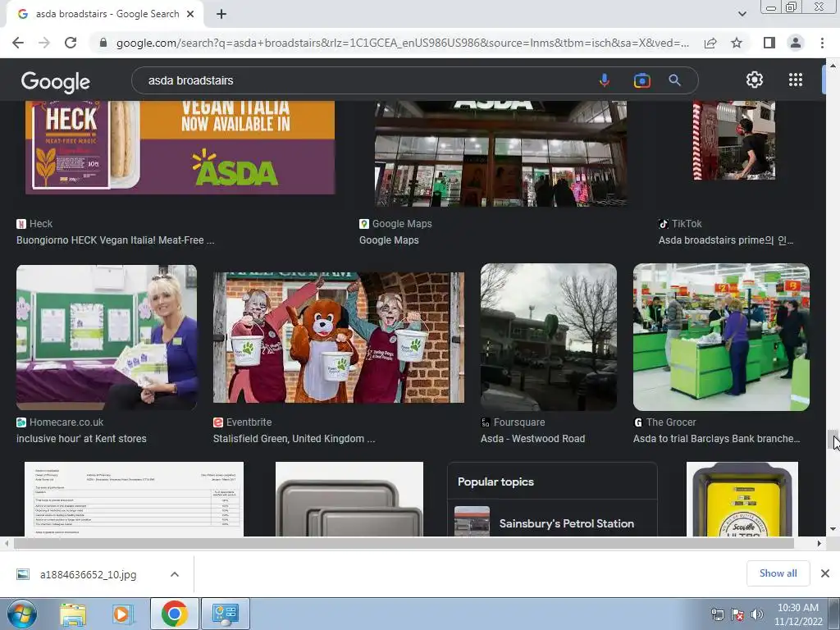Share this page via share icon
The height and width of the screenshot is (630, 840).
point(710,43)
